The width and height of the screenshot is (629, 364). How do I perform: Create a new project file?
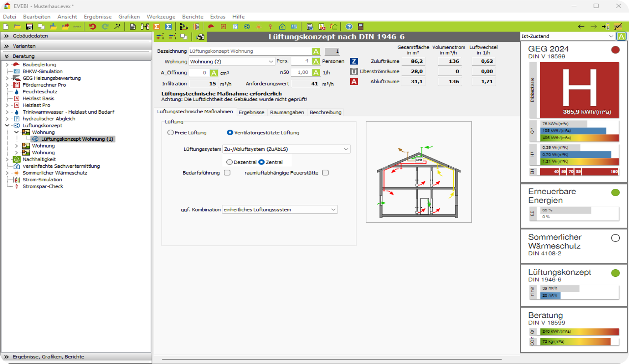click(6, 27)
